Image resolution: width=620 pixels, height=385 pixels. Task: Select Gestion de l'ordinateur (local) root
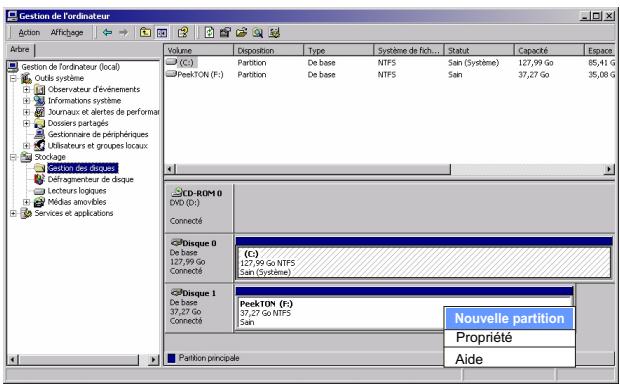coord(70,67)
